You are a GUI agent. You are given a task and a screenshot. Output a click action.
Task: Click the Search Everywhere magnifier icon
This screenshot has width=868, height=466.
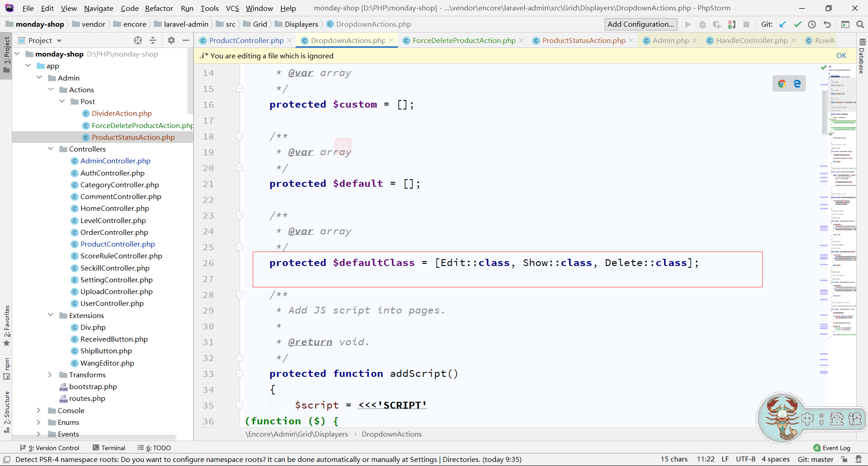[860, 24]
